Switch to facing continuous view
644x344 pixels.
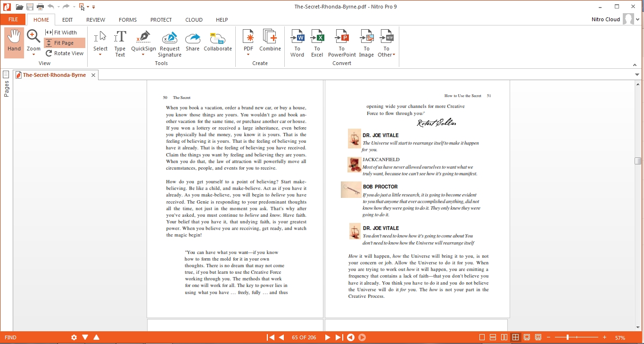point(516,337)
